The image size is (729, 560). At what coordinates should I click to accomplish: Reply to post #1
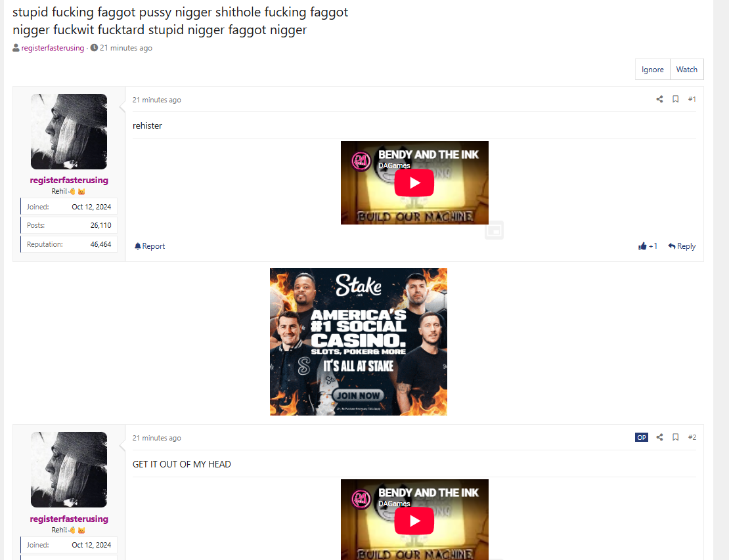point(682,246)
